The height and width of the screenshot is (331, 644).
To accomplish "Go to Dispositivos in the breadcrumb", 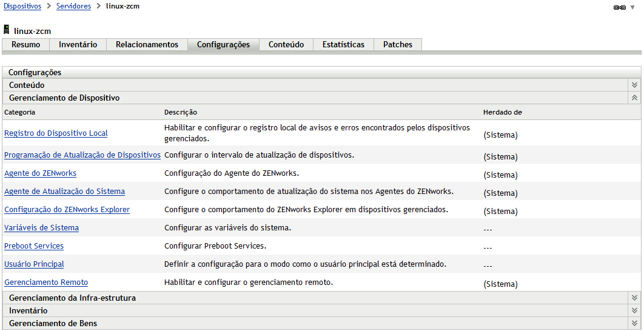I will tap(22, 7).
